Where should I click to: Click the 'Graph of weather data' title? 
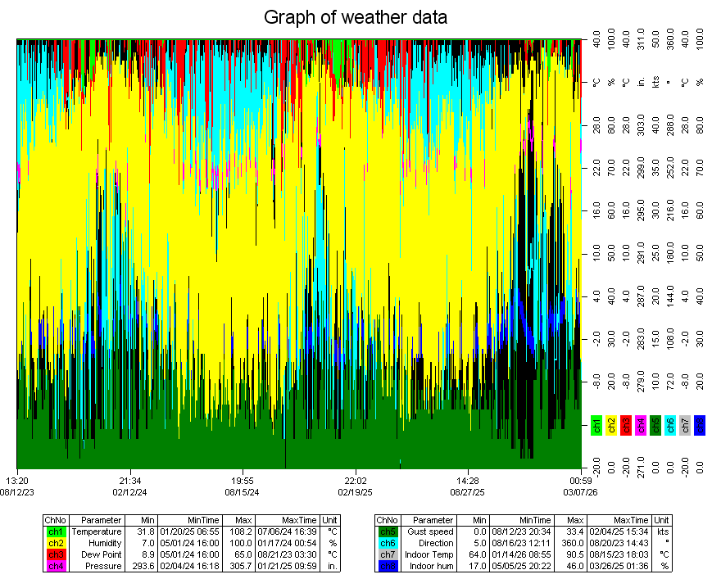(356, 17)
